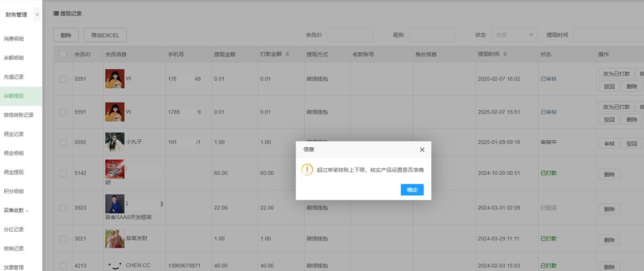Open 消费明细 in sidebar menu

13,39
